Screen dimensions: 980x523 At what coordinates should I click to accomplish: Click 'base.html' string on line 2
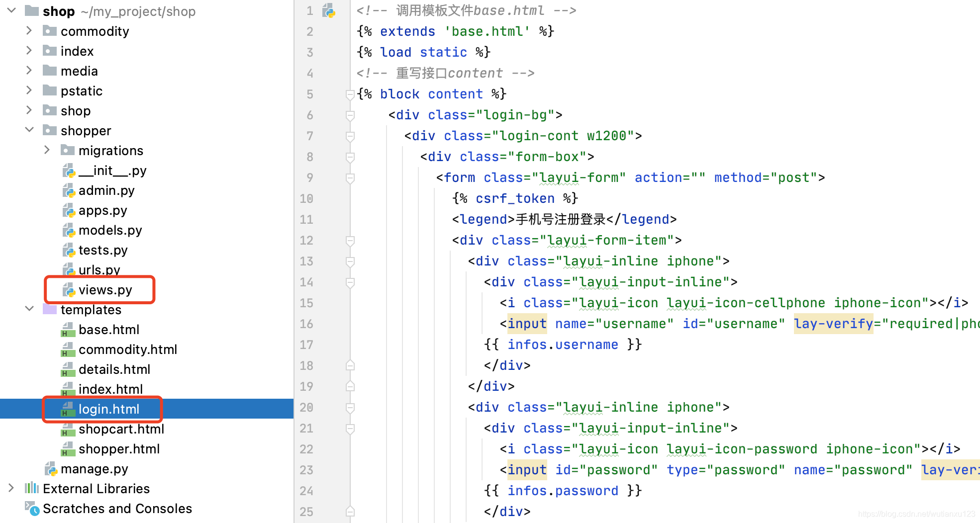click(x=488, y=31)
